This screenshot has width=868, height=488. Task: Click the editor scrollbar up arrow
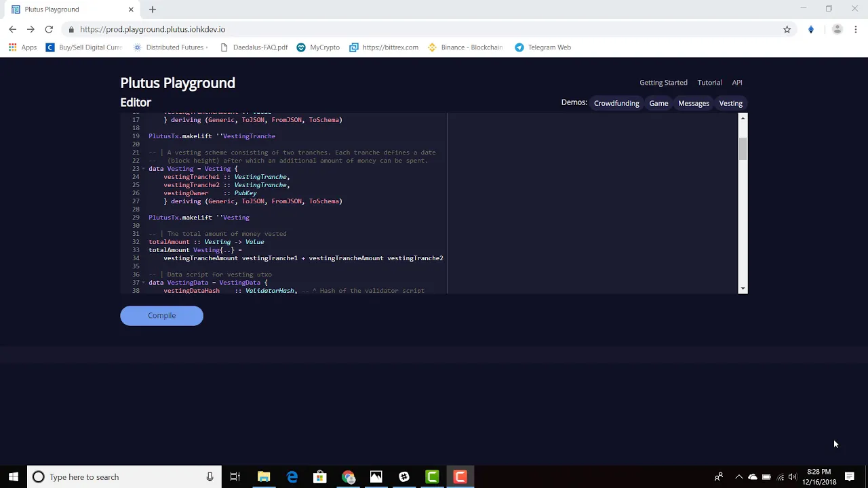pyautogui.click(x=743, y=118)
